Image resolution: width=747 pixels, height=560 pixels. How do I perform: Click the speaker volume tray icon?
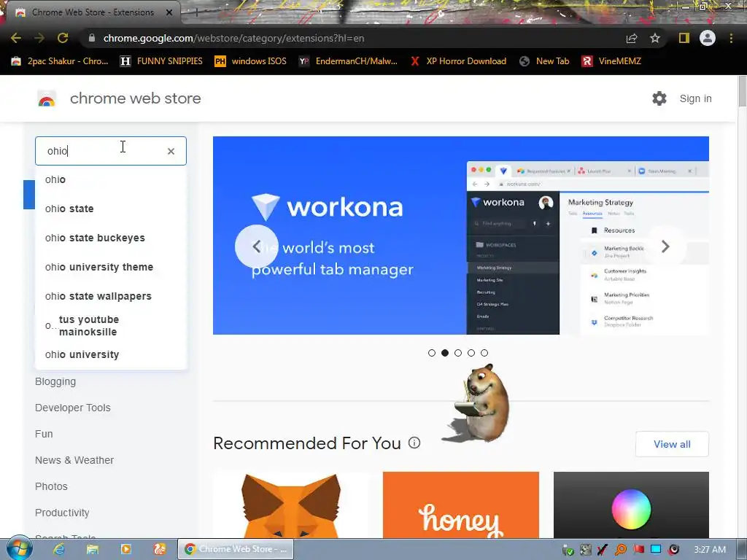pos(673,550)
